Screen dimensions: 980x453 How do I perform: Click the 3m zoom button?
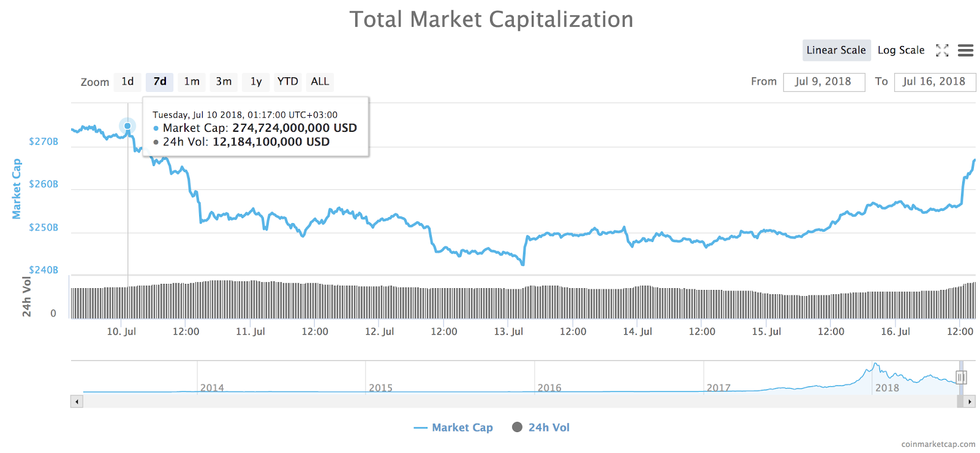point(224,82)
